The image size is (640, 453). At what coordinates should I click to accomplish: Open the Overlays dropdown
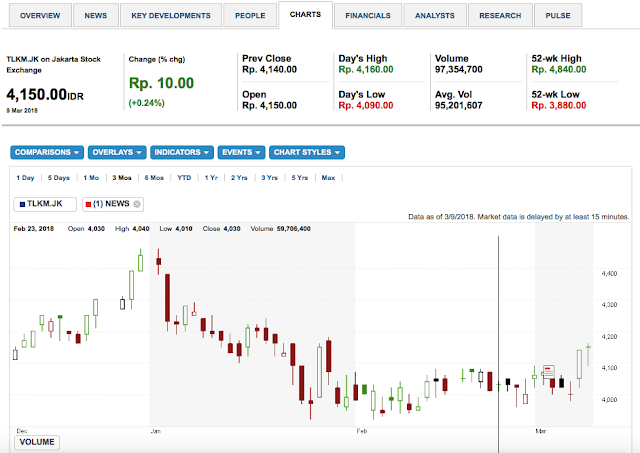coord(117,152)
